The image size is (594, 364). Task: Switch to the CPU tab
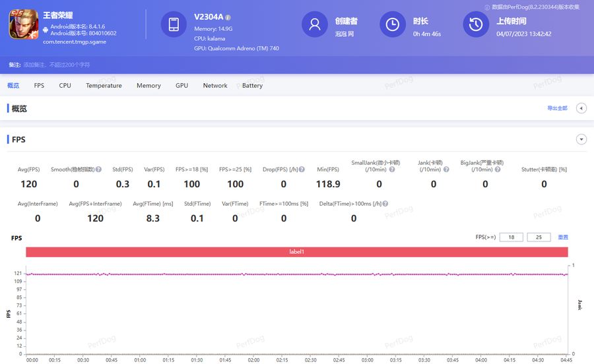pos(65,86)
